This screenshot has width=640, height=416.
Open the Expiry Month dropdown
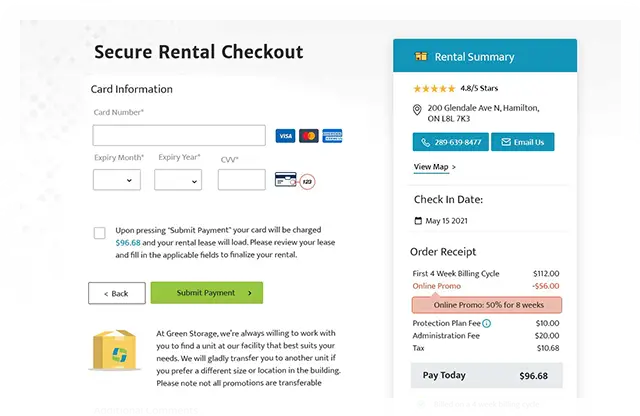pyautogui.click(x=117, y=180)
